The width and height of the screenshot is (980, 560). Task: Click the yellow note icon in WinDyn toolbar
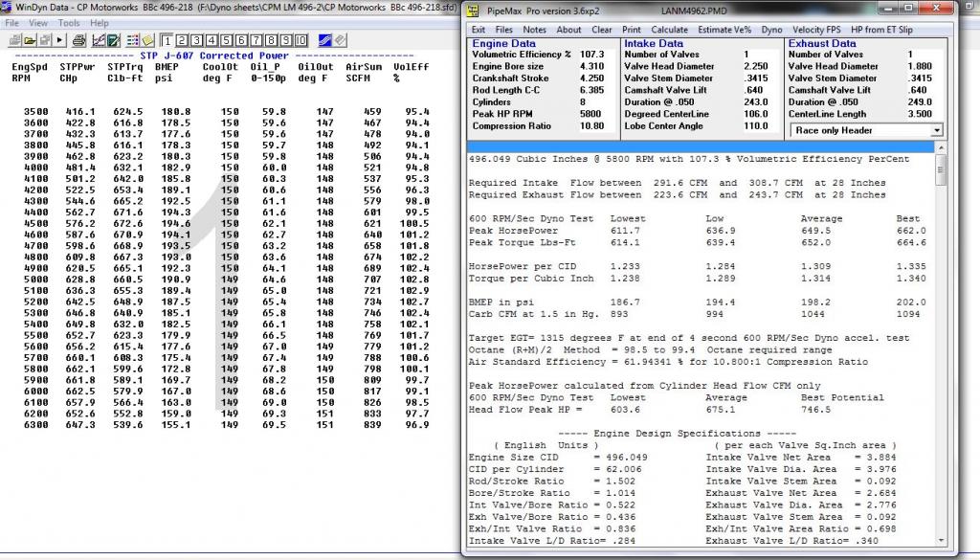(x=147, y=40)
